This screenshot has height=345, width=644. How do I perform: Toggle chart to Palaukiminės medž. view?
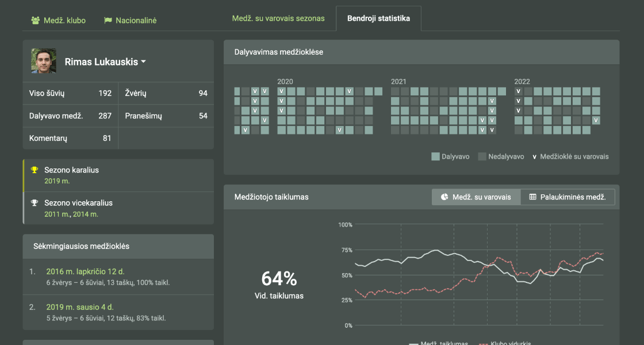568,197
